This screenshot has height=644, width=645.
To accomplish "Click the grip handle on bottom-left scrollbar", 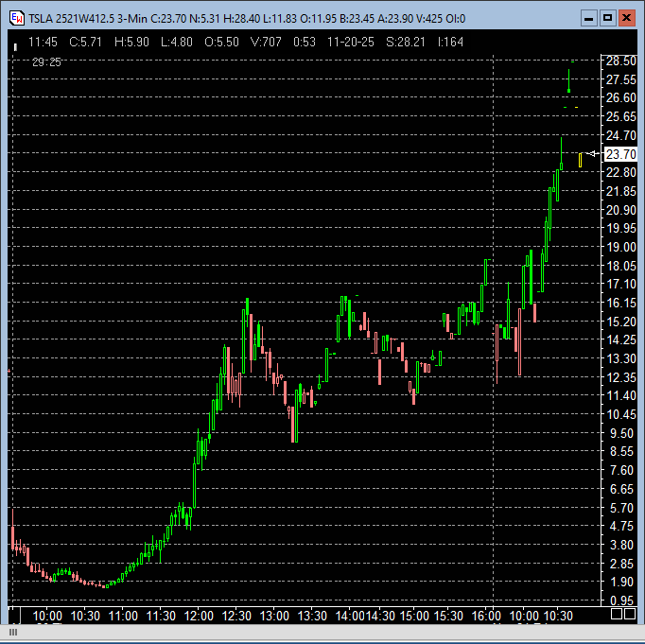I will click(x=13, y=633).
